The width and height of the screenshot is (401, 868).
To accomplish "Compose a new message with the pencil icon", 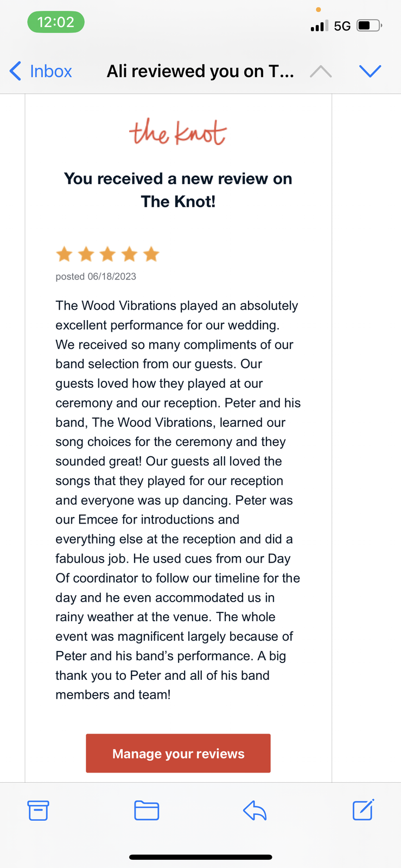I will (x=363, y=810).
